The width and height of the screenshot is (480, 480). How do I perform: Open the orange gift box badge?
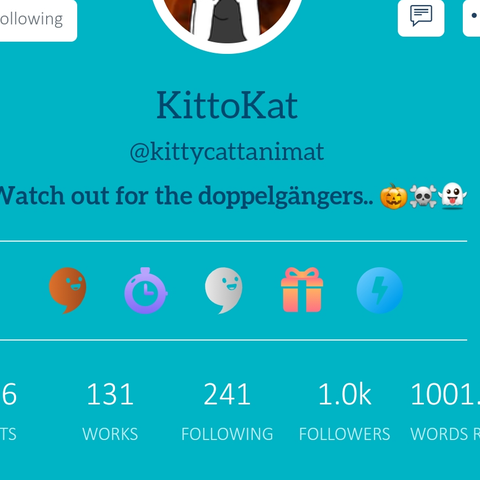(302, 290)
